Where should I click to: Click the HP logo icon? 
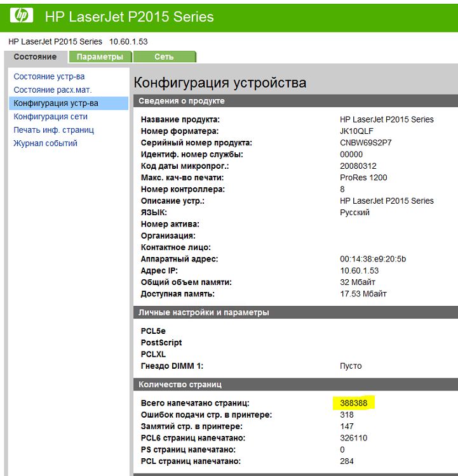21,15
